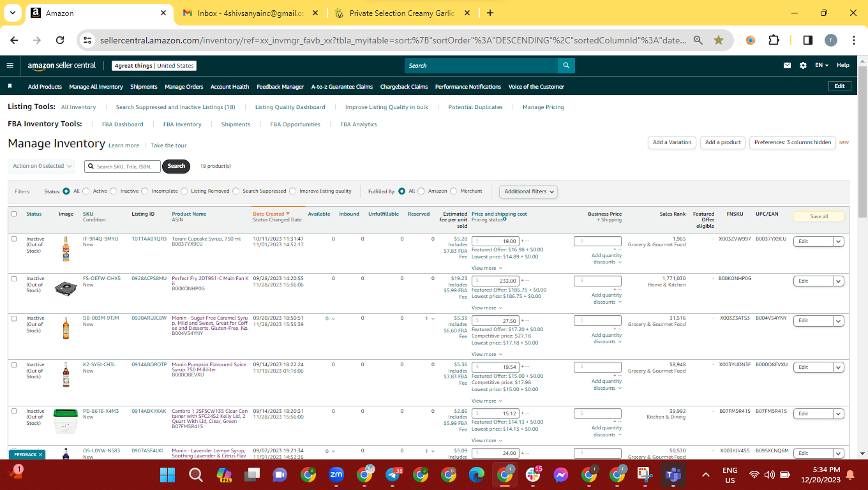
Task: Open Zoom from the taskbar
Action: pos(336,475)
